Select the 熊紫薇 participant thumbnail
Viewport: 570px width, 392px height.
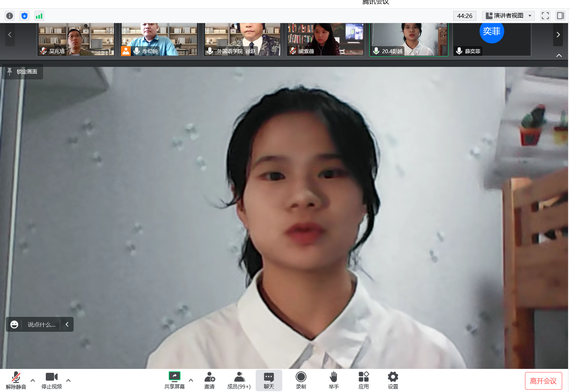pos(325,39)
